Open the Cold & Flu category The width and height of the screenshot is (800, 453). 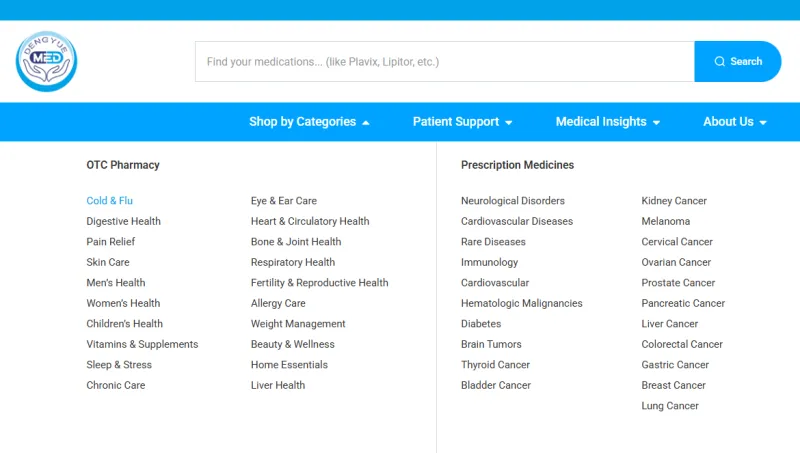point(109,200)
